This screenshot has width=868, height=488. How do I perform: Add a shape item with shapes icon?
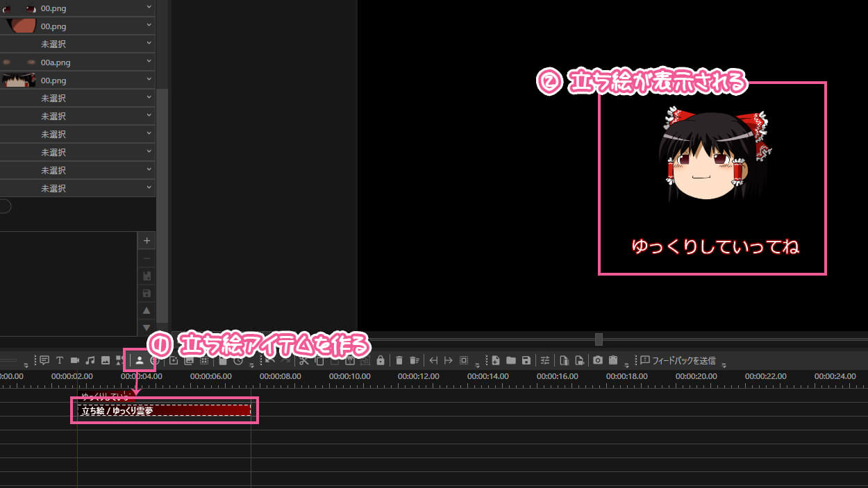pos(121,360)
